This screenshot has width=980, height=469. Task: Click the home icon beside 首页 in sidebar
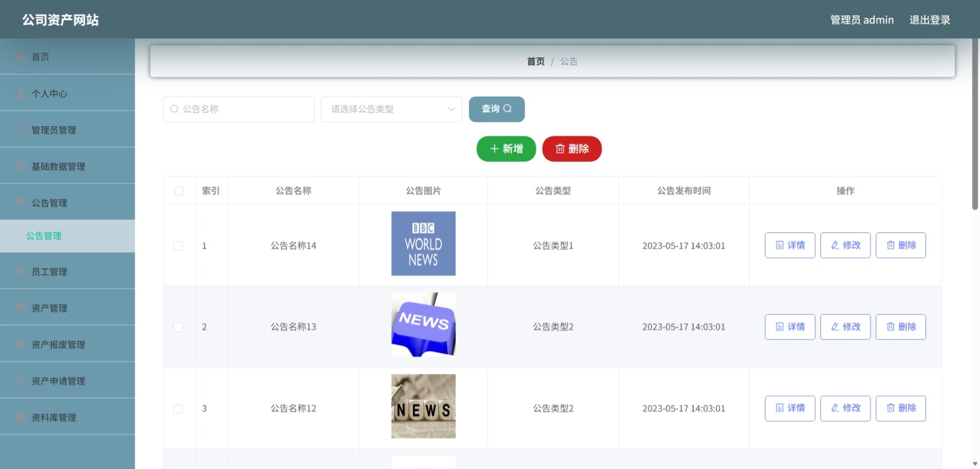[x=21, y=57]
